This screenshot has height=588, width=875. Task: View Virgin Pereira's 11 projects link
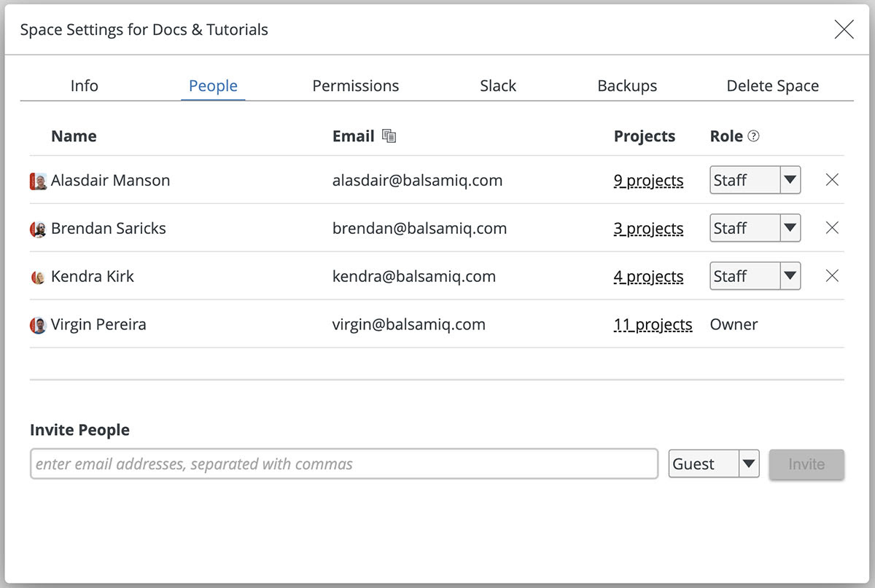pyautogui.click(x=653, y=325)
